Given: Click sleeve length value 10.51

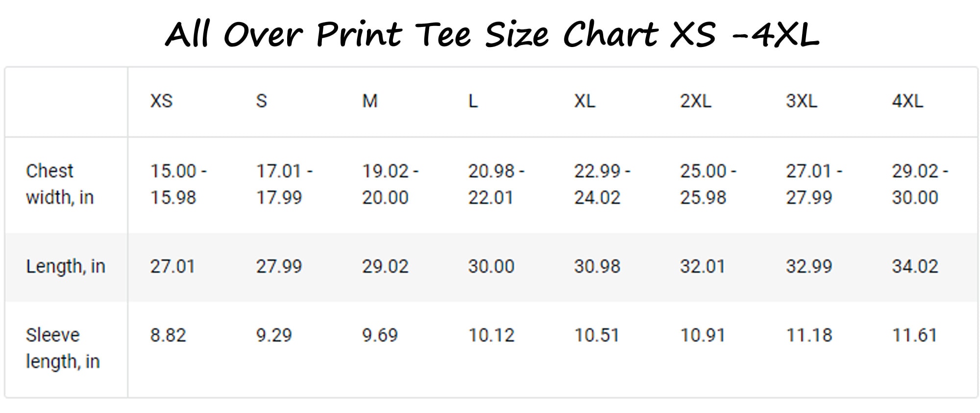Looking at the screenshot, I should pos(597,336).
